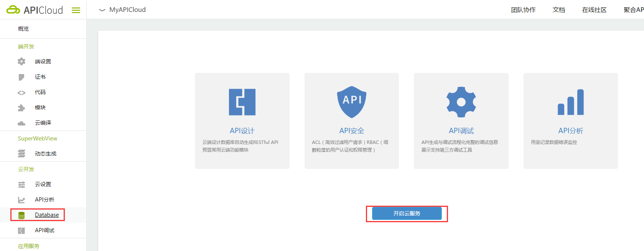Click the 云开发 section heading
The image size is (644, 251).
26,169
